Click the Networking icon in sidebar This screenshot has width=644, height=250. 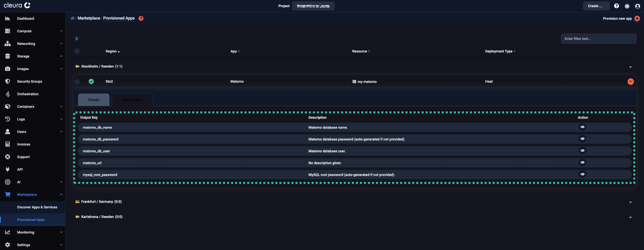pos(7,44)
